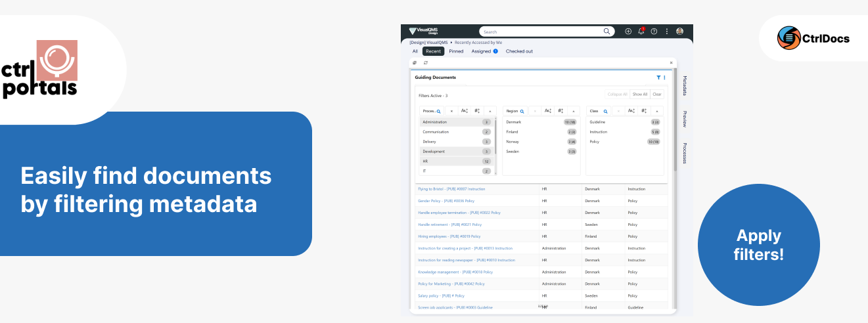The width and height of the screenshot is (868, 323).
Task: Sort Class filter by count
Action: [643, 112]
